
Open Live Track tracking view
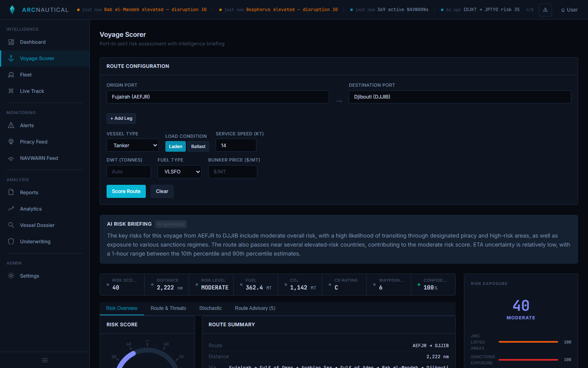[31, 91]
